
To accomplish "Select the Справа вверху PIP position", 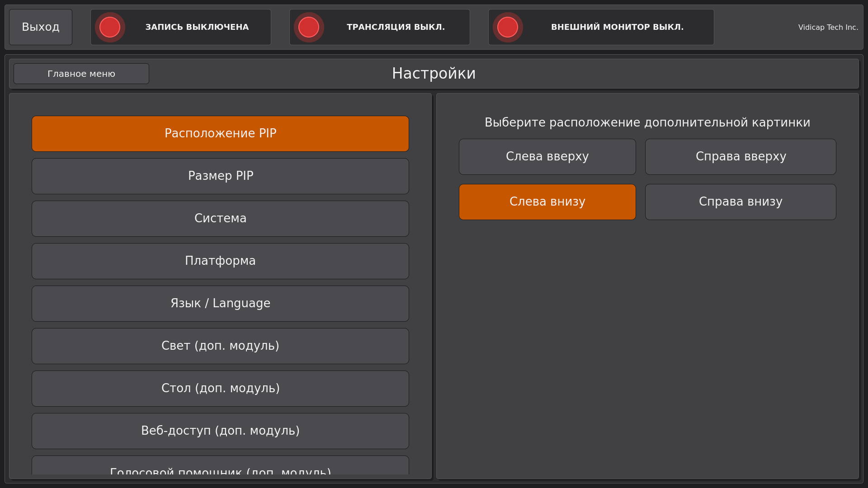I will point(741,157).
